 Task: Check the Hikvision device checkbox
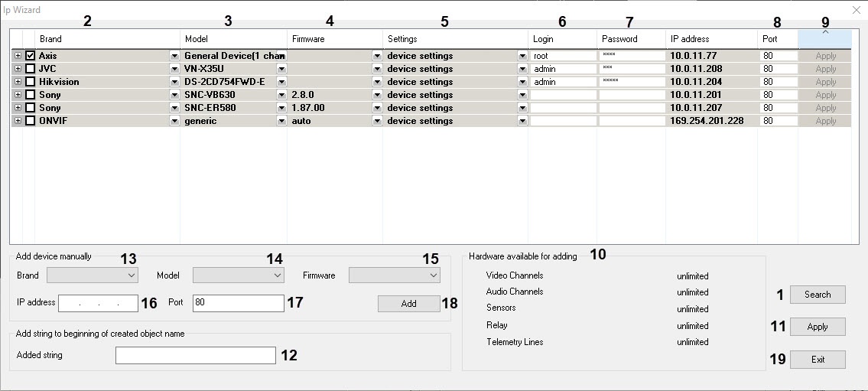[x=31, y=82]
